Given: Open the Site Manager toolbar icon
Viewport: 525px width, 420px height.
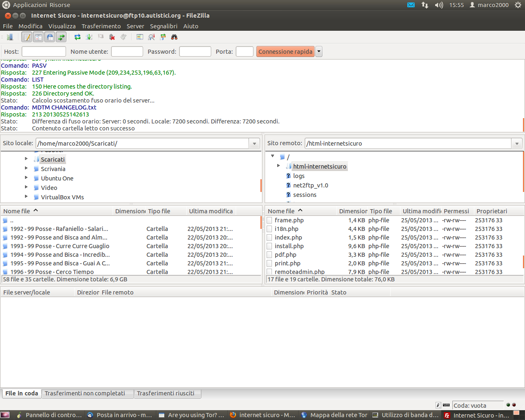Looking at the screenshot, I should tap(10, 37).
